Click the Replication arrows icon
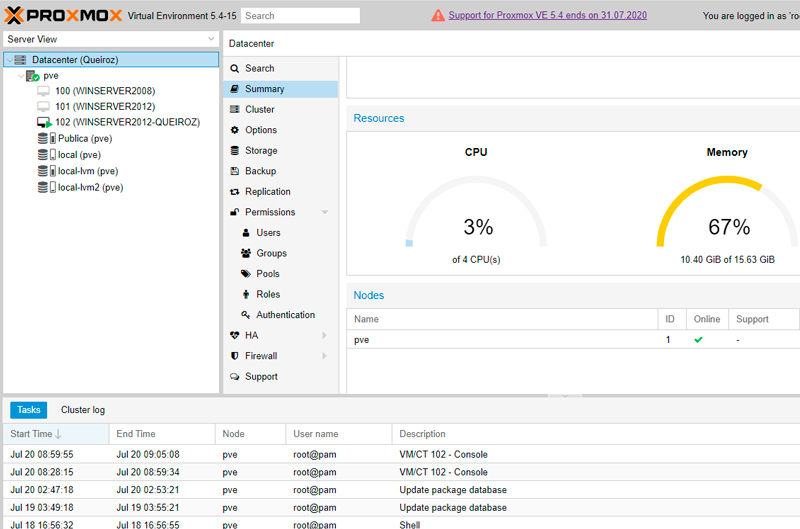 [x=235, y=192]
